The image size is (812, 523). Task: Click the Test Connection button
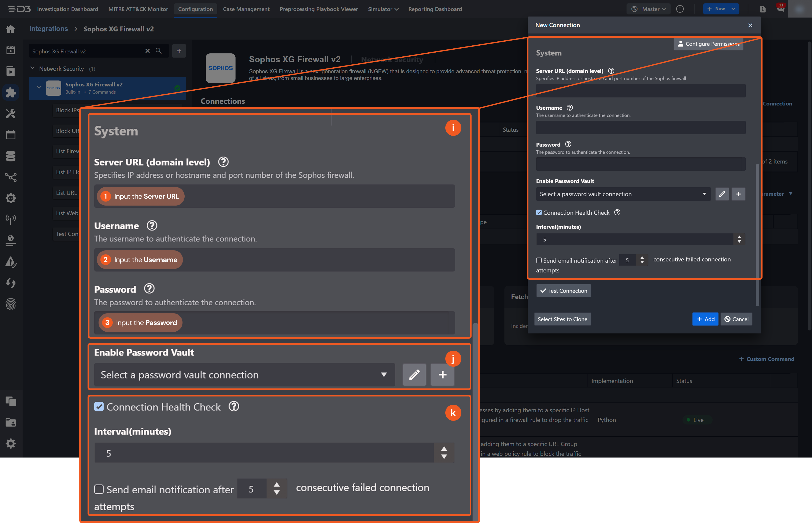click(564, 291)
